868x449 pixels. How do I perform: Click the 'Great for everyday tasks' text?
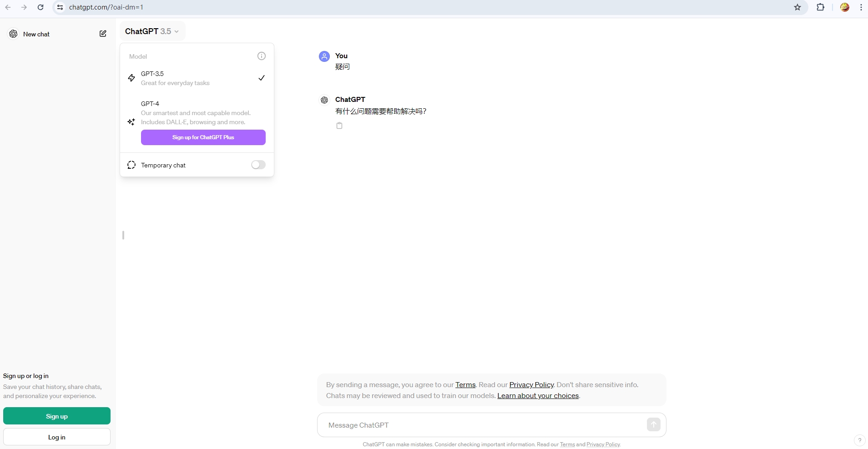[175, 83]
